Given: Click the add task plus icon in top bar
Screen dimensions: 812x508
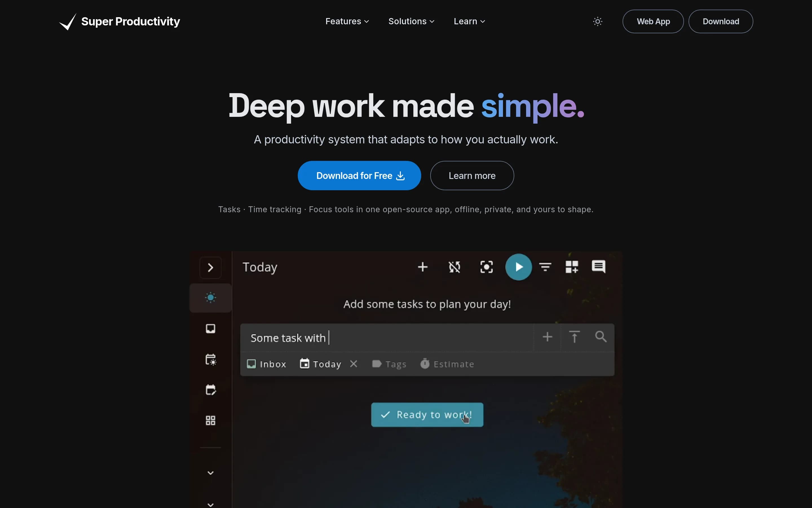Looking at the screenshot, I should pyautogui.click(x=423, y=267).
